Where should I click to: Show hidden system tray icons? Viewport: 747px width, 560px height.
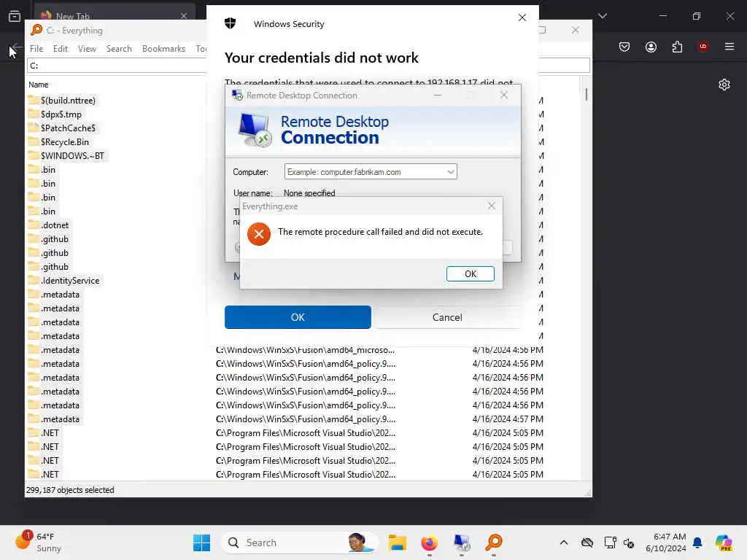[x=564, y=542]
